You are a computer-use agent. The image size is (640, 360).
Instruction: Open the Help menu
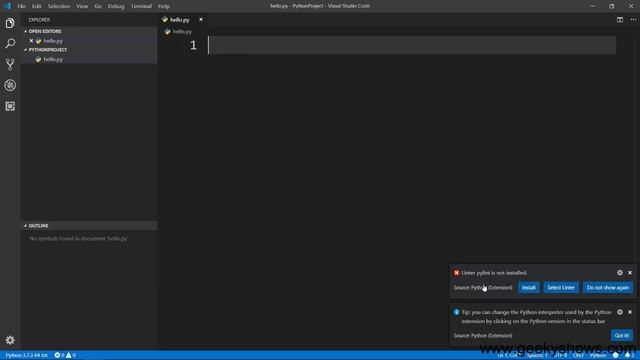tap(164, 6)
